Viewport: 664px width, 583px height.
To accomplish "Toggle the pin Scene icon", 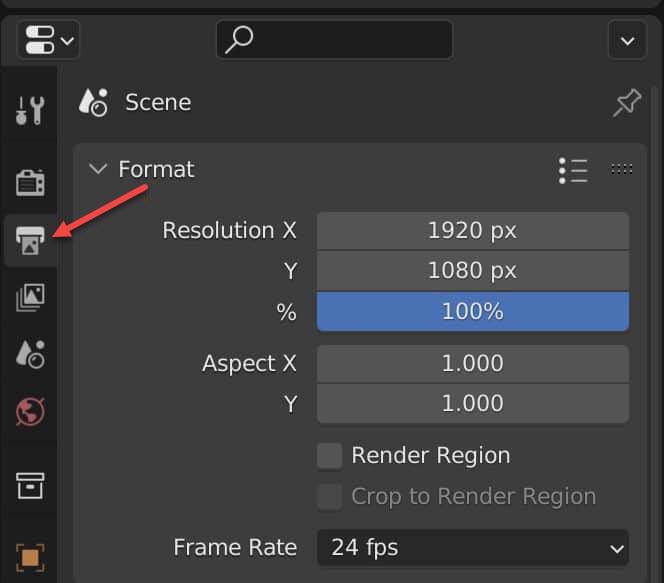I will pyautogui.click(x=627, y=102).
